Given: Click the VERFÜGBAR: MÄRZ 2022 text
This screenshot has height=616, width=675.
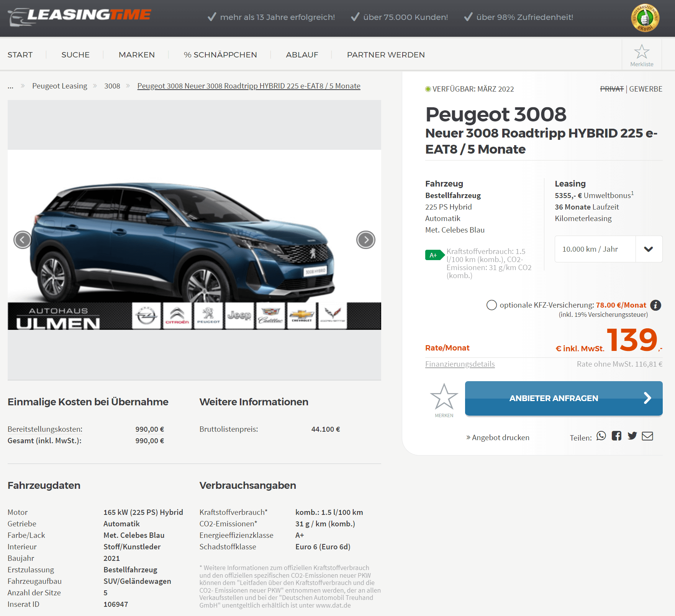Looking at the screenshot, I should point(473,89).
